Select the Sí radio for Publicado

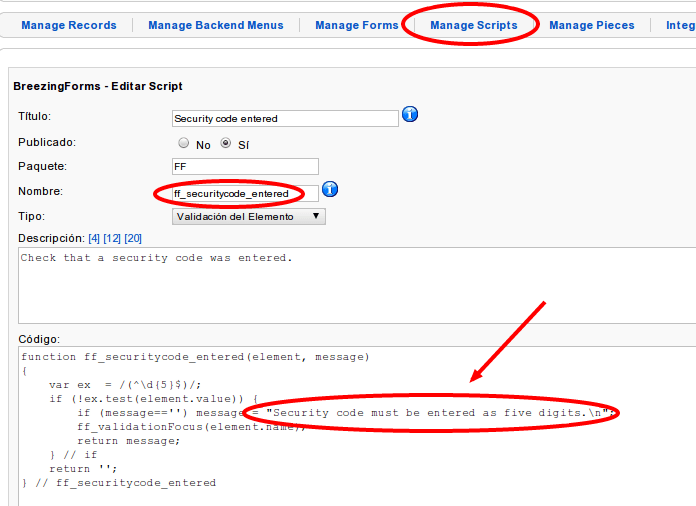click(x=226, y=143)
